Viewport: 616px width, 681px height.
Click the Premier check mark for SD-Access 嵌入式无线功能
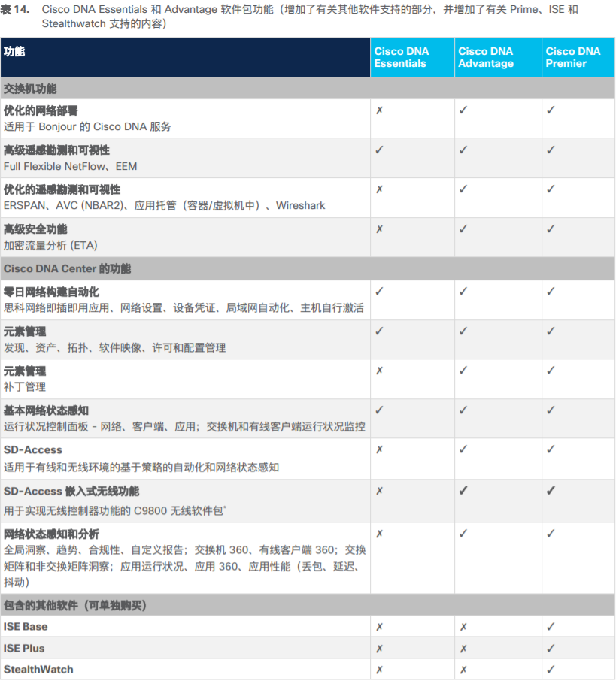click(551, 491)
